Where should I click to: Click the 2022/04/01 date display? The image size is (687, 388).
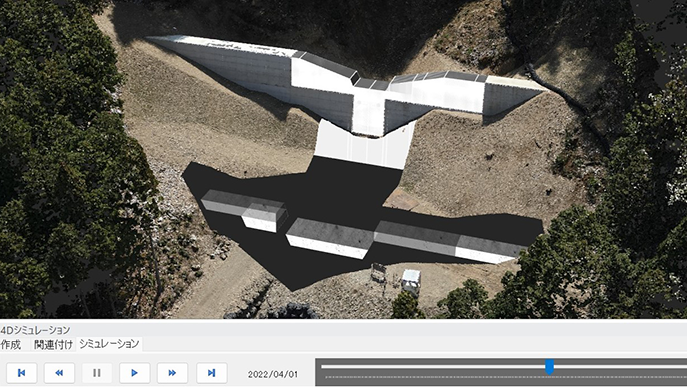point(273,374)
